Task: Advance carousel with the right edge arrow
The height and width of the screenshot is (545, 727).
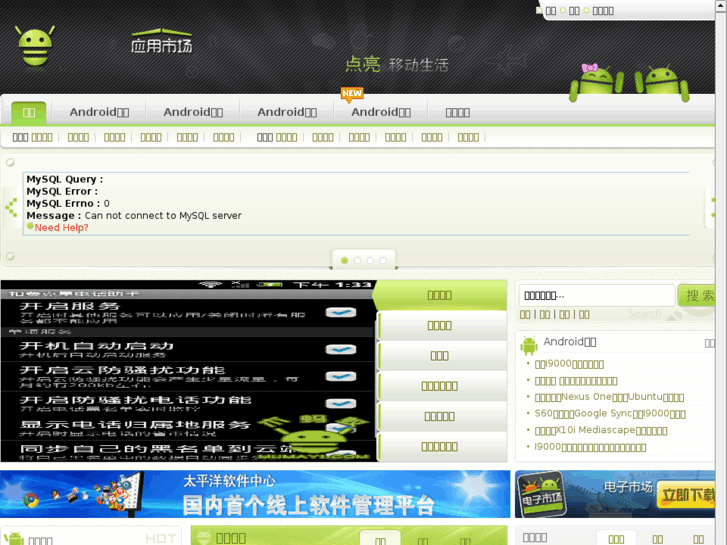Action: pos(712,207)
